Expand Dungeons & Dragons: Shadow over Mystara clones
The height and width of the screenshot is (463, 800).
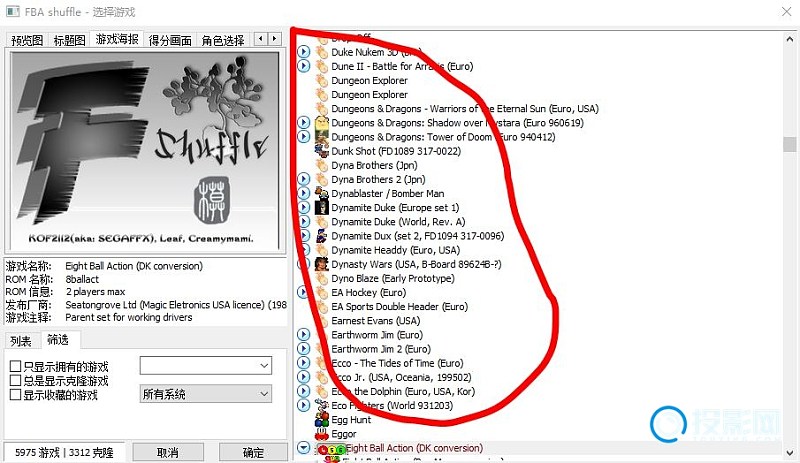304,123
